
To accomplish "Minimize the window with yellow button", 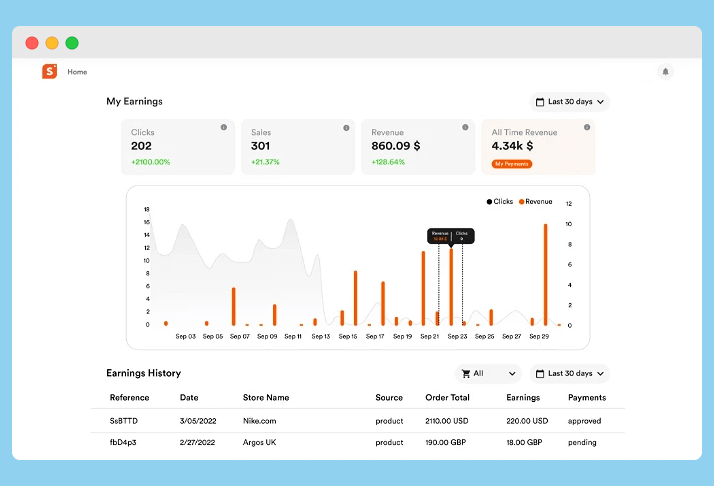I will pos(52,43).
